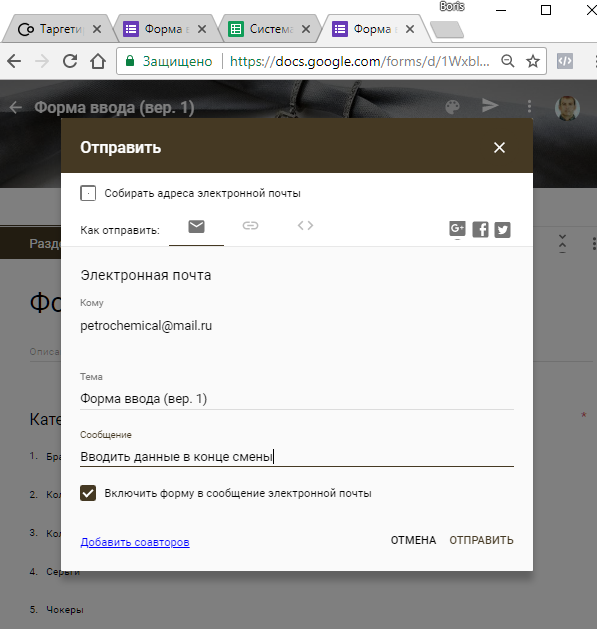597x629 pixels.
Task: Open the embed HTML code icon
Action: point(305,225)
